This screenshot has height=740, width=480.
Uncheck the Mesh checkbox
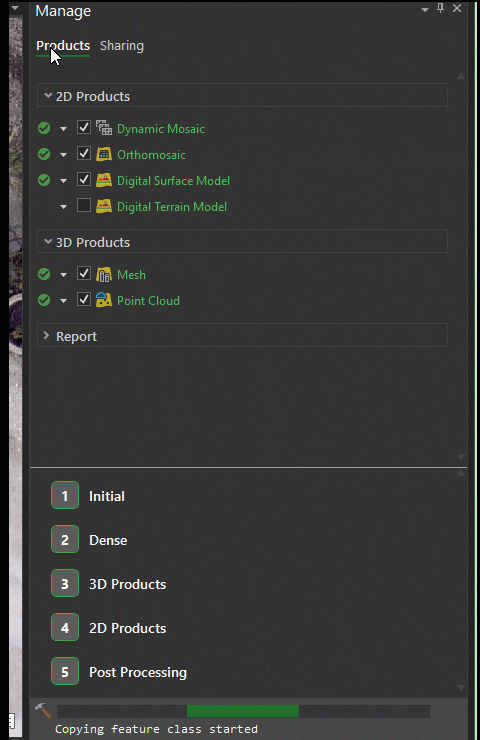pos(84,273)
